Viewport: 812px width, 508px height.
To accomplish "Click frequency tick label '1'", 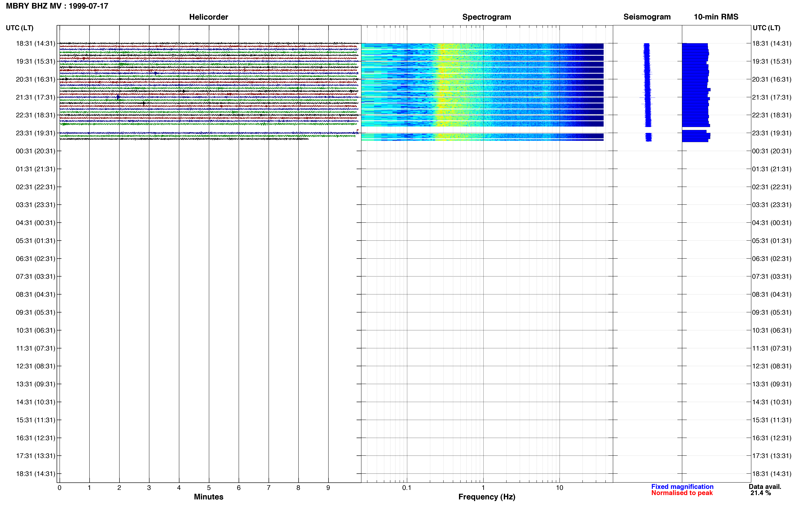I will tap(483, 487).
